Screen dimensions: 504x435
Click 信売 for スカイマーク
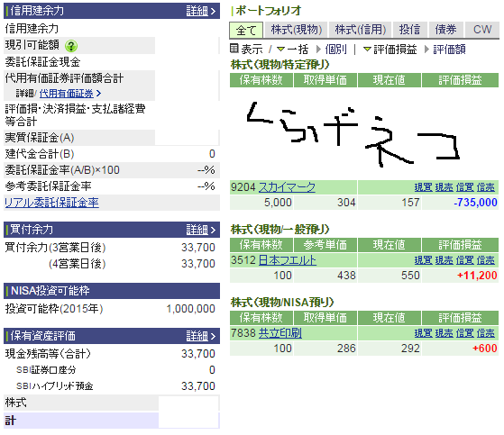click(486, 187)
